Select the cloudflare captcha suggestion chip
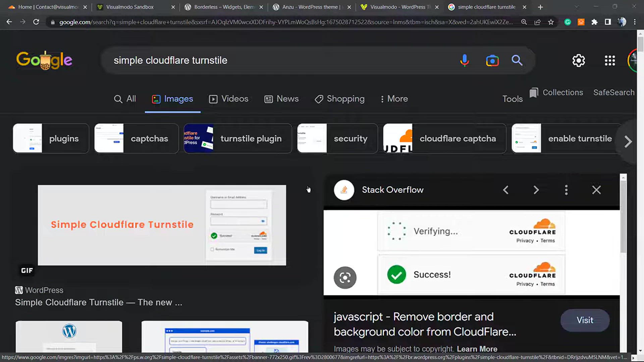Image resolution: width=644 pixels, height=362 pixels. (445, 138)
